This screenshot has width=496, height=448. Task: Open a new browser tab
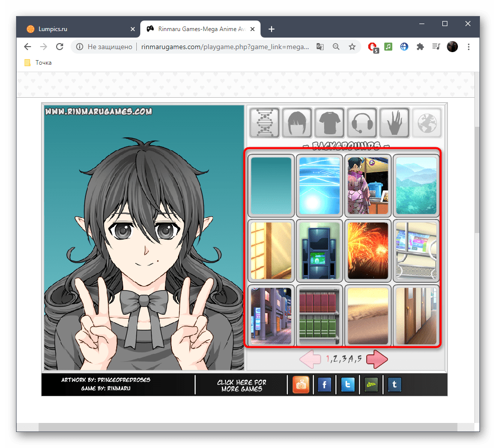tap(272, 29)
